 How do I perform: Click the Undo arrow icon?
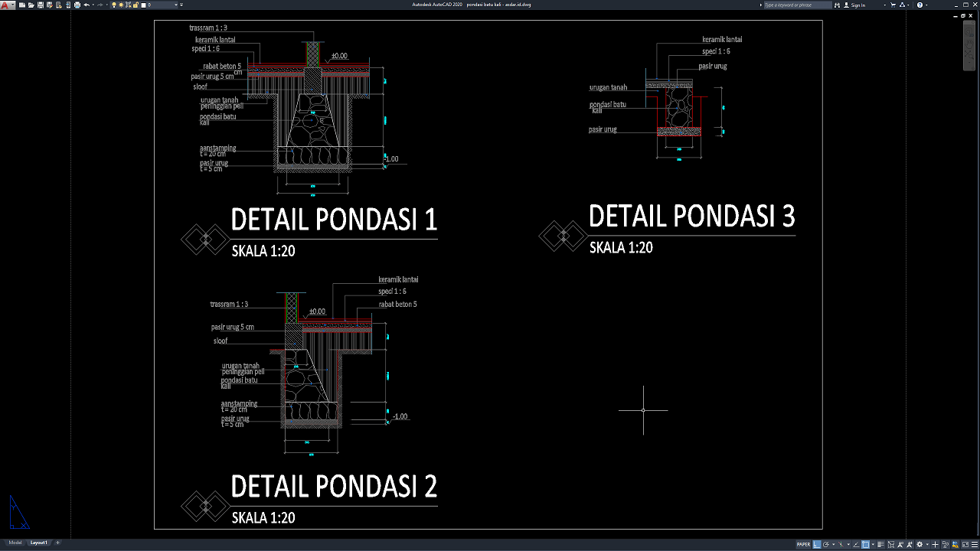tap(86, 5)
